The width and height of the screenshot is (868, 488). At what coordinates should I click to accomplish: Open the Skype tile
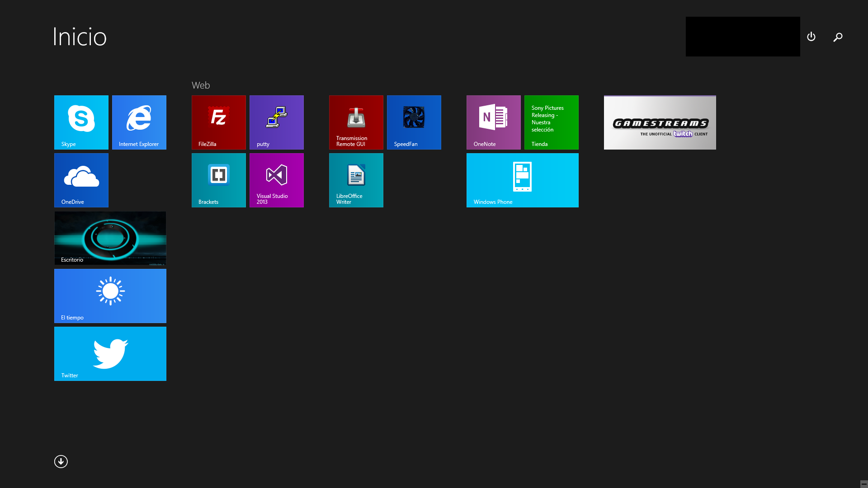(x=81, y=122)
